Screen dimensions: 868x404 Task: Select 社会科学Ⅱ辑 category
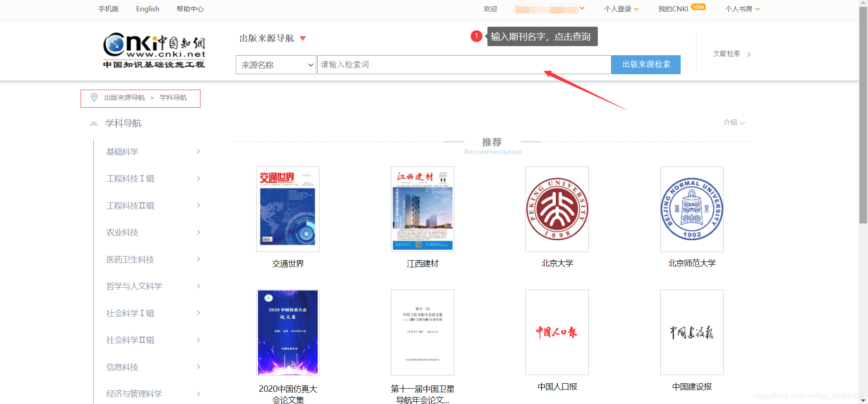click(130, 340)
